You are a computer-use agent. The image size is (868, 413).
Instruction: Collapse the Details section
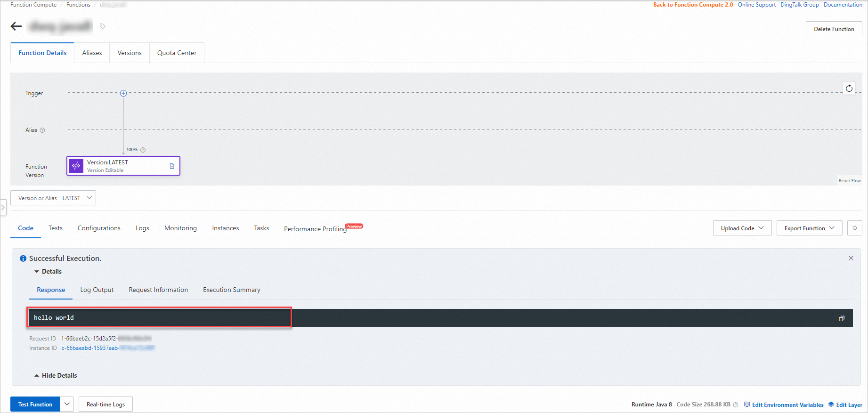pos(48,272)
